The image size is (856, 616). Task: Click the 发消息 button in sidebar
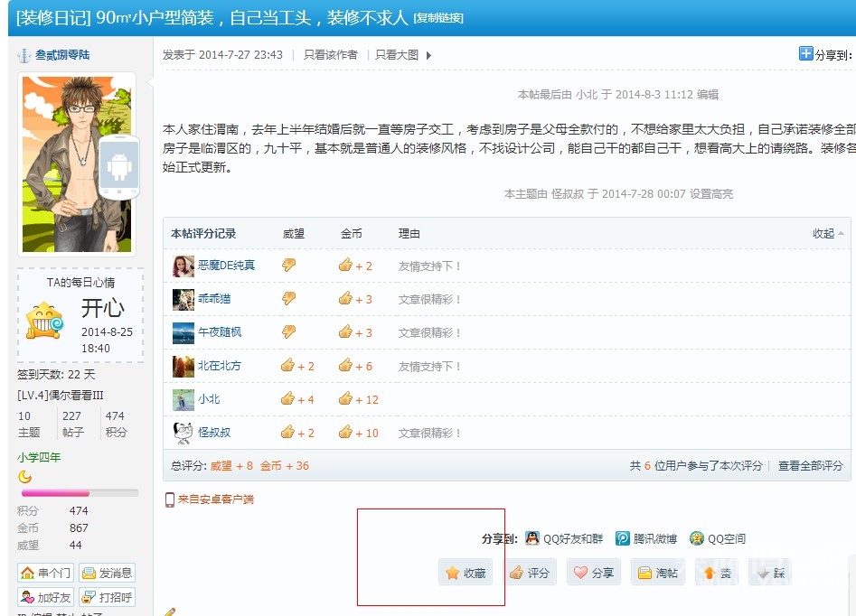[x=108, y=572]
